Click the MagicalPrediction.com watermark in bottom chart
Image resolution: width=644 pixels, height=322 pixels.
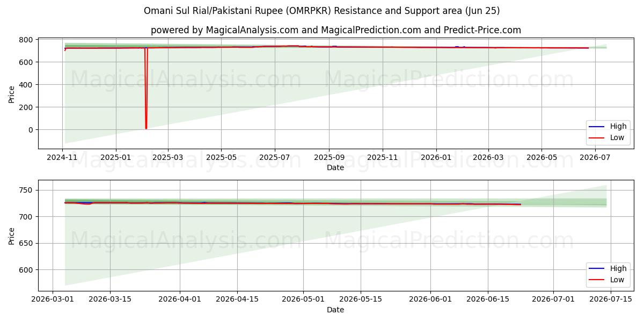449,240
